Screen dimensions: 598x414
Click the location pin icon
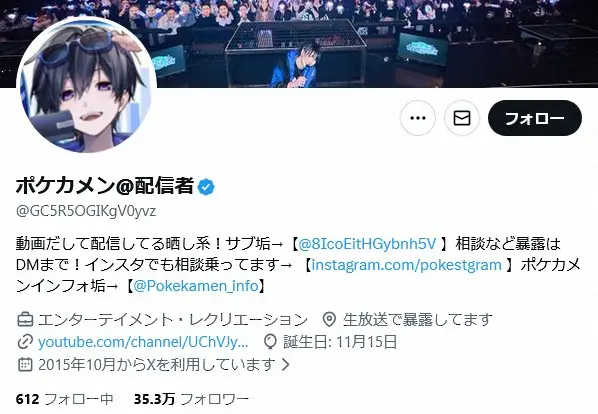point(329,319)
